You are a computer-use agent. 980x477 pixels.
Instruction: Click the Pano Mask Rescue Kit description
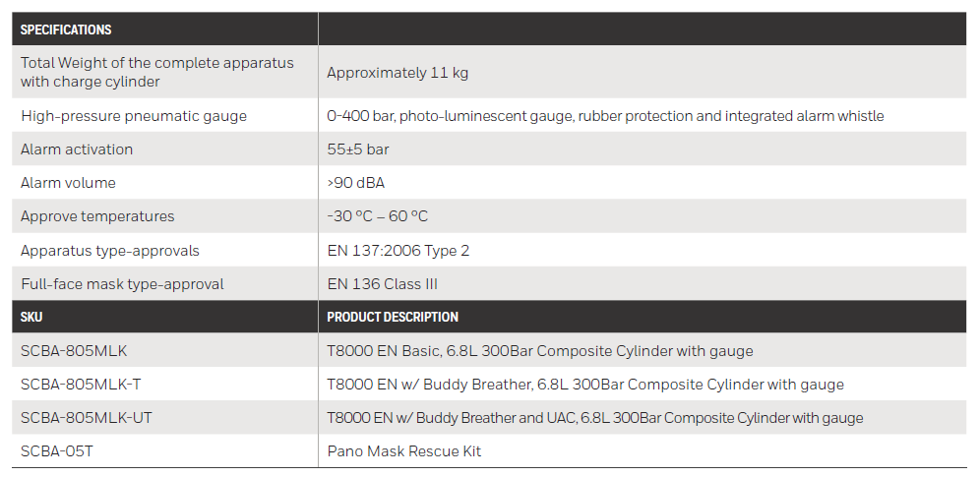coord(403,451)
